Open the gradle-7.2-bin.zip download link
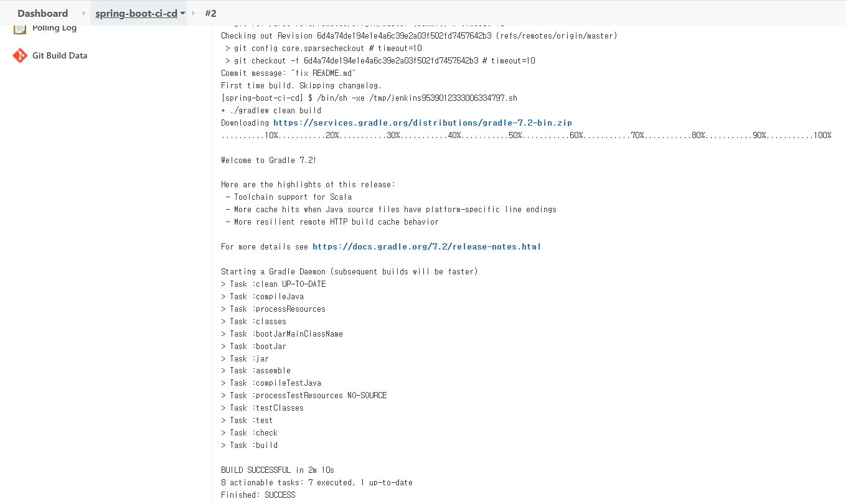Viewport: 846px width, 504px height. (x=423, y=123)
